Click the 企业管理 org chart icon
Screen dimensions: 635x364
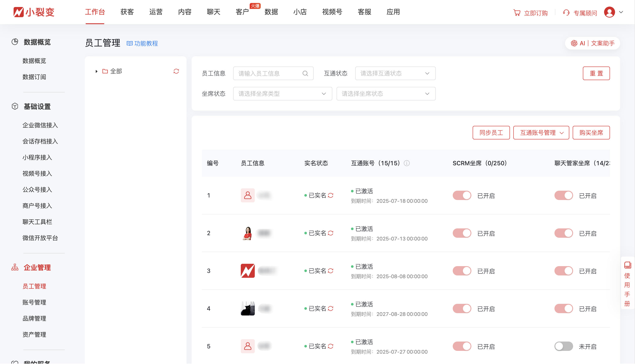pyautogui.click(x=15, y=267)
